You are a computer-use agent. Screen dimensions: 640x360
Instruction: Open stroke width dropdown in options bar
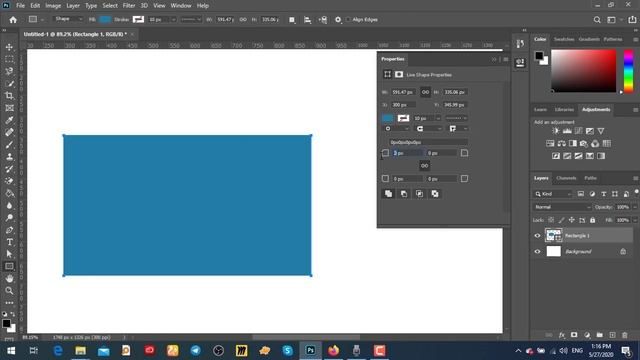click(x=173, y=20)
